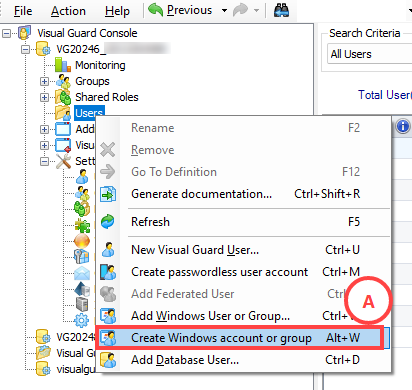Expand the node beside the Add item
This screenshot has height=390, width=412.
tap(44, 129)
